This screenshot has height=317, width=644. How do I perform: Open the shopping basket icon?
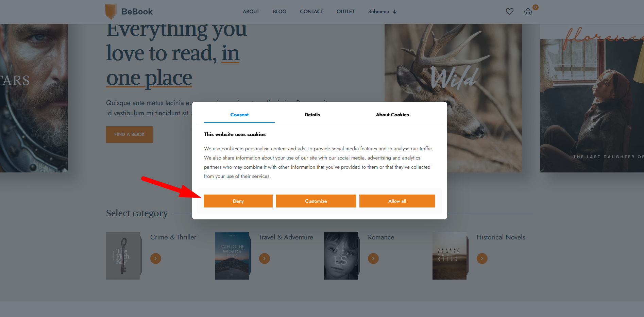click(x=528, y=12)
